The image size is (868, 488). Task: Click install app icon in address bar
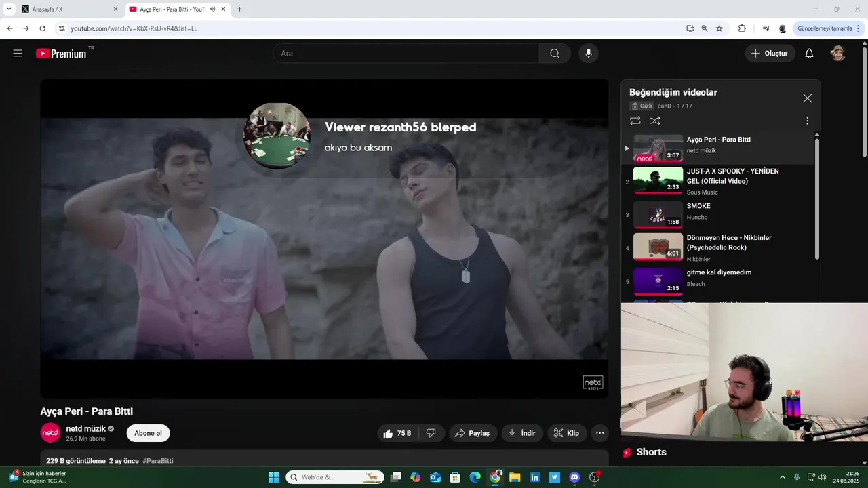[x=690, y=28]
